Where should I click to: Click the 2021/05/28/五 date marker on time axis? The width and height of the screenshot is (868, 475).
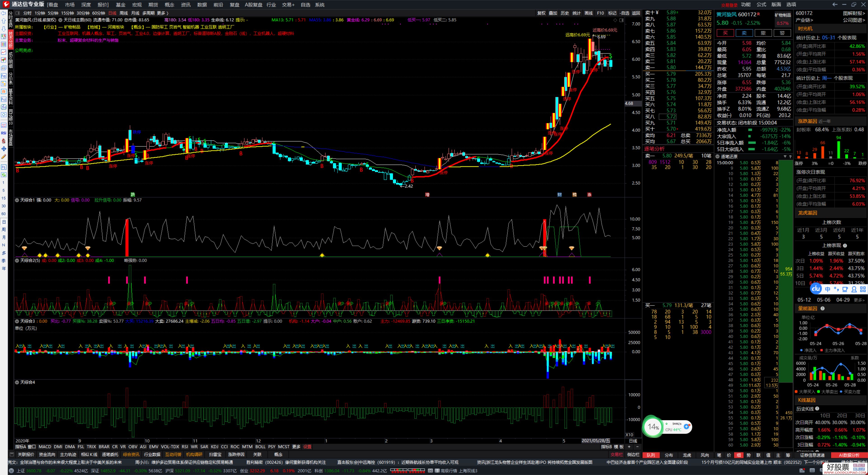tap(596, 441)
